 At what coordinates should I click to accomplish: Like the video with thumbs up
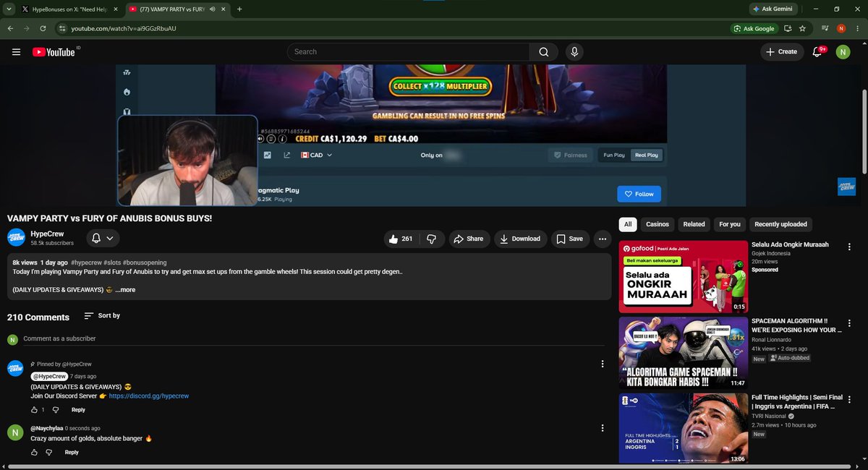click(401, 239)
